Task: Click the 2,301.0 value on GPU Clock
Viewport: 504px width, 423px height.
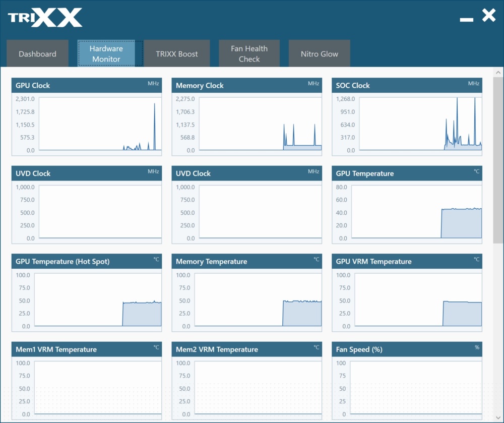Action: coord(25,99)
